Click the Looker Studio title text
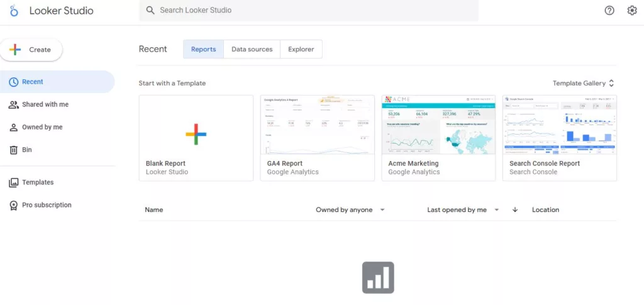The image size is (644, 305). [x=61, y=11]
